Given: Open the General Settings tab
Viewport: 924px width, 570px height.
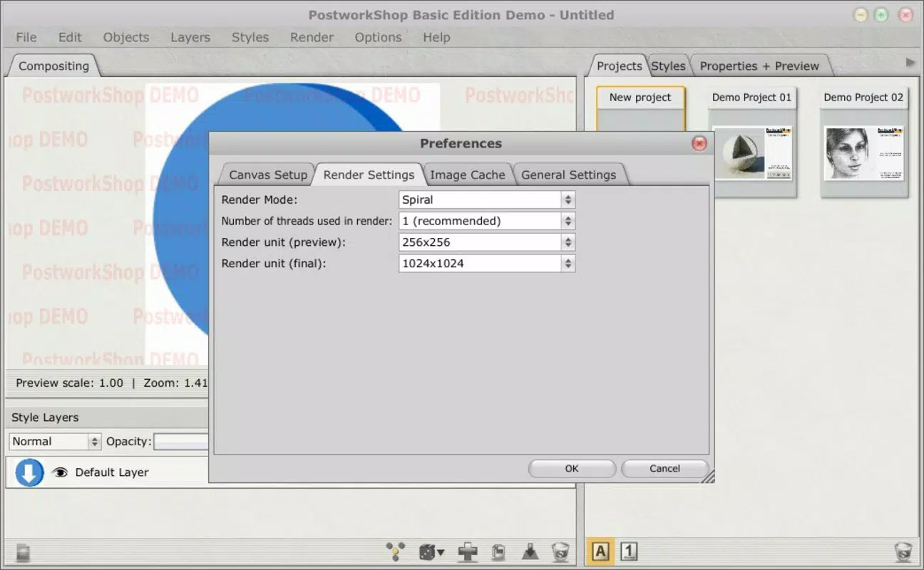Looking at the screenshot, I should pos(569,175).
